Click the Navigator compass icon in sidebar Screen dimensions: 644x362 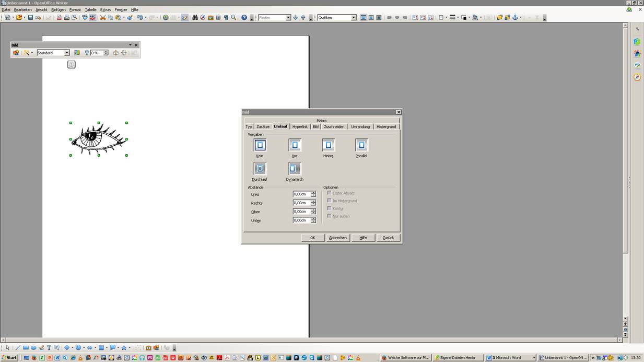(x=637, y=77)
